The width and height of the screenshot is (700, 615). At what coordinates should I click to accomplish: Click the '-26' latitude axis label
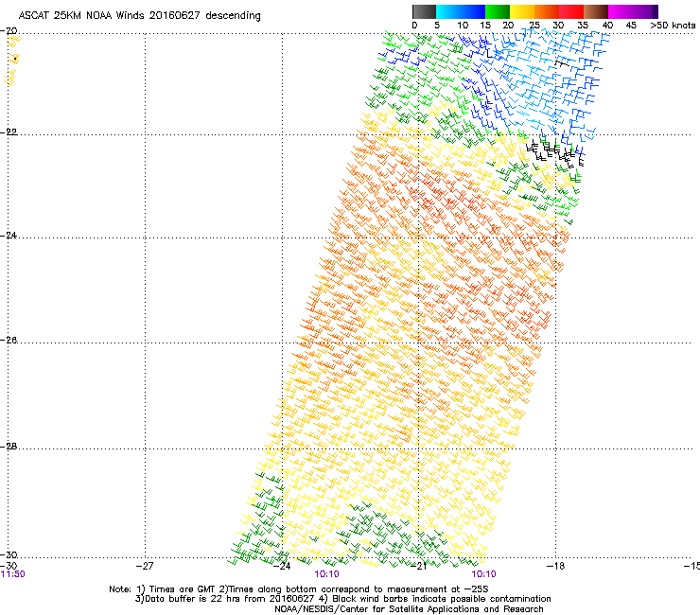click(x=9, y=341)
